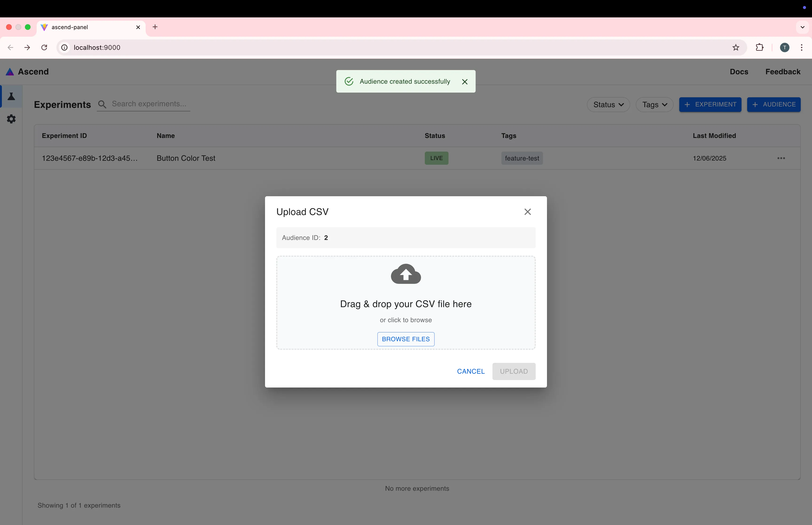
Task: Open the Tags filter dropdown
Action: pos(654,104)
